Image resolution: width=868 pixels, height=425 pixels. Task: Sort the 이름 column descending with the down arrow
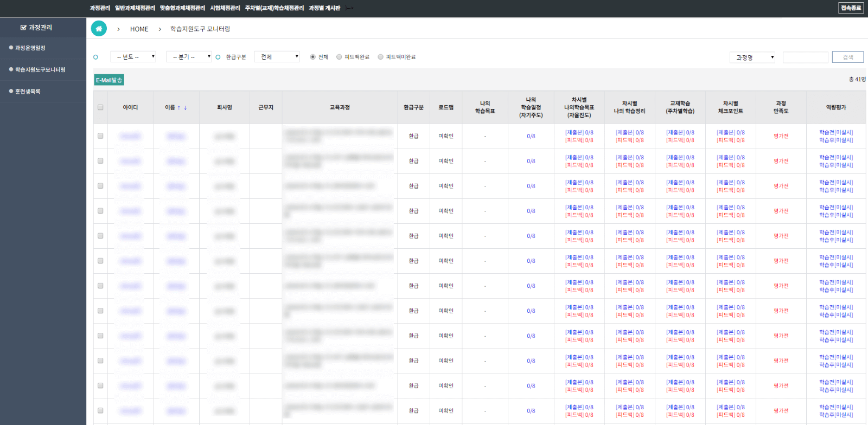(186, 107)
